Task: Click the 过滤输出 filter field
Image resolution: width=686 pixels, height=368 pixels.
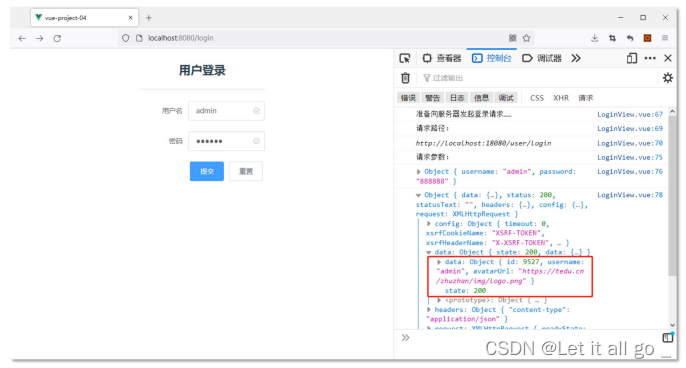Action: pyautogui.click(x=538, y=78)
